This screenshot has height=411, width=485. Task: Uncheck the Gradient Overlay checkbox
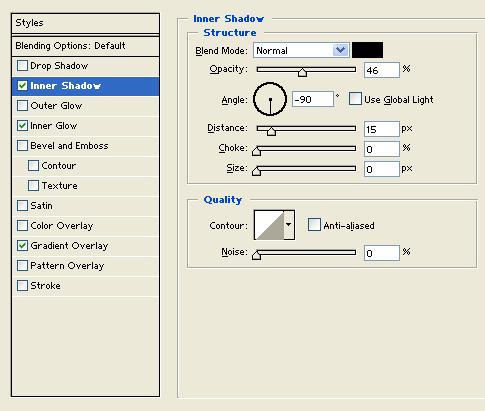[22, 246]
